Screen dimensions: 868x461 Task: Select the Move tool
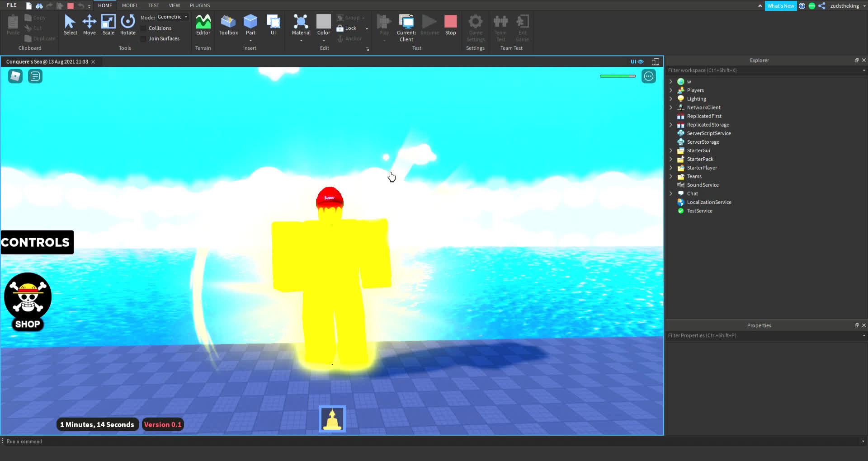tap(89, 25)
